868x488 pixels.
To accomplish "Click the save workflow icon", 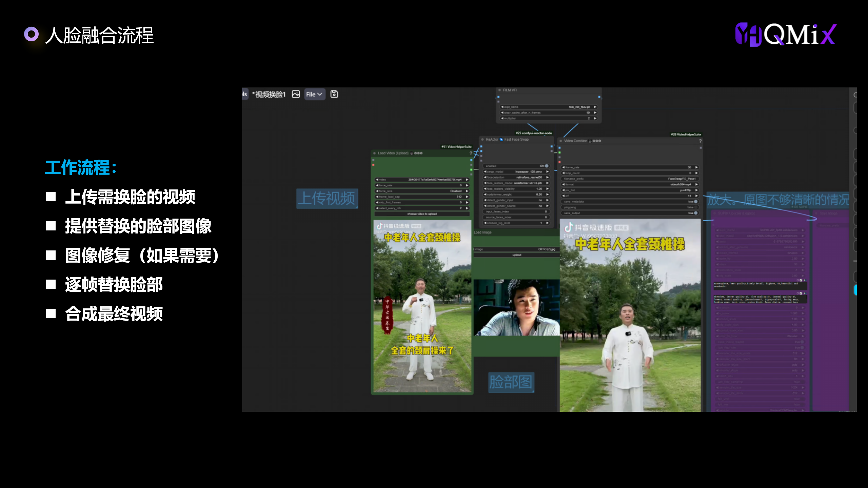I will [334, 94].
